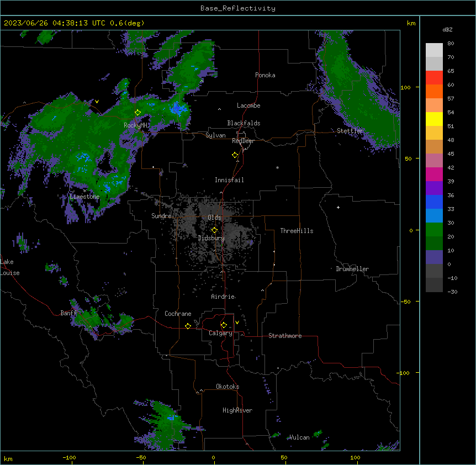
Task: Click the Ponoka city label
Action: [265, 75]
